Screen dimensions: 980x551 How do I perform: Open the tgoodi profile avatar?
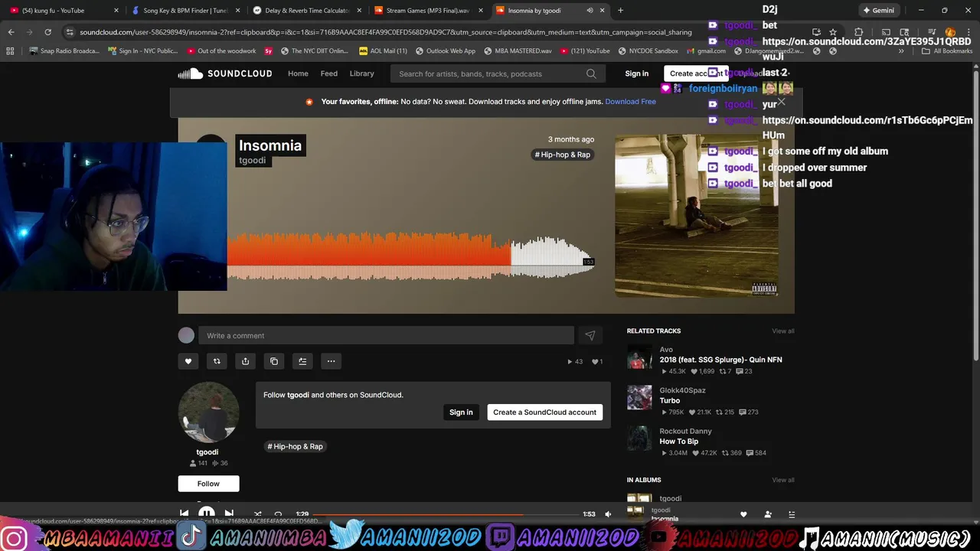coord(208,412)
